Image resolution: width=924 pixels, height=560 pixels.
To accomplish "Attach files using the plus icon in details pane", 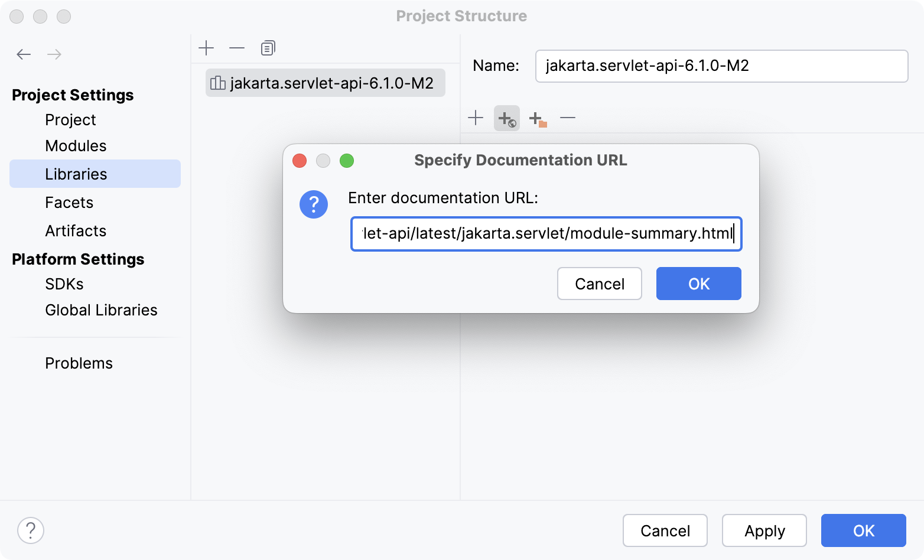I will click(x=476, y=118).
